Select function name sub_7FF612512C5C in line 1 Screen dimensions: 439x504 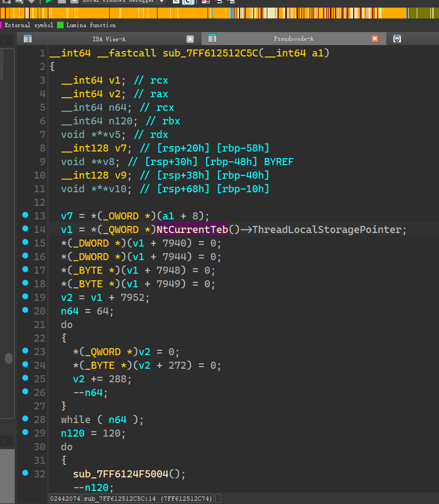click(210, 53)
